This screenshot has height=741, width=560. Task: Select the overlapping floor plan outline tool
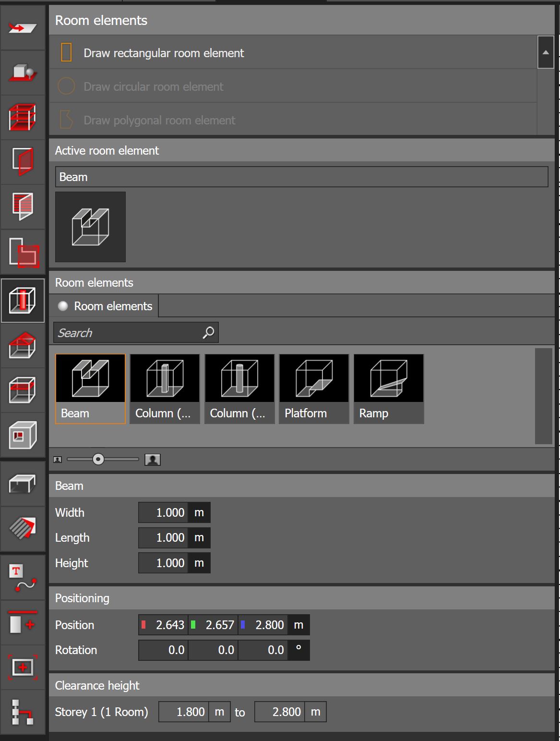[23, 252]
